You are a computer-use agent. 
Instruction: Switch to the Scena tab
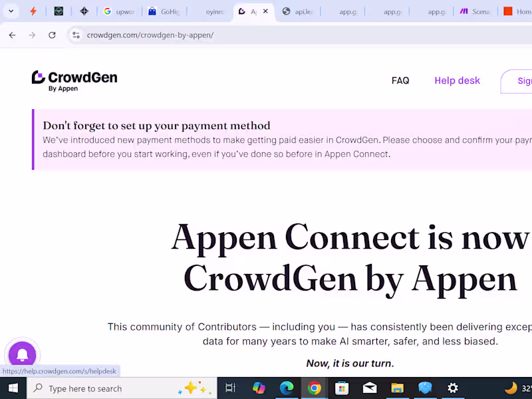pyautogui.click(x=475, y=11)
